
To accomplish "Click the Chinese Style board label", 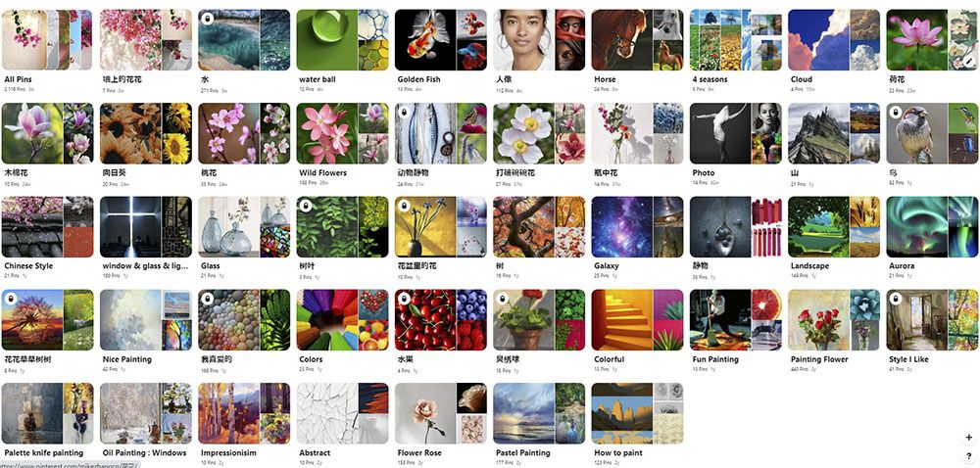I will (28, 266).
